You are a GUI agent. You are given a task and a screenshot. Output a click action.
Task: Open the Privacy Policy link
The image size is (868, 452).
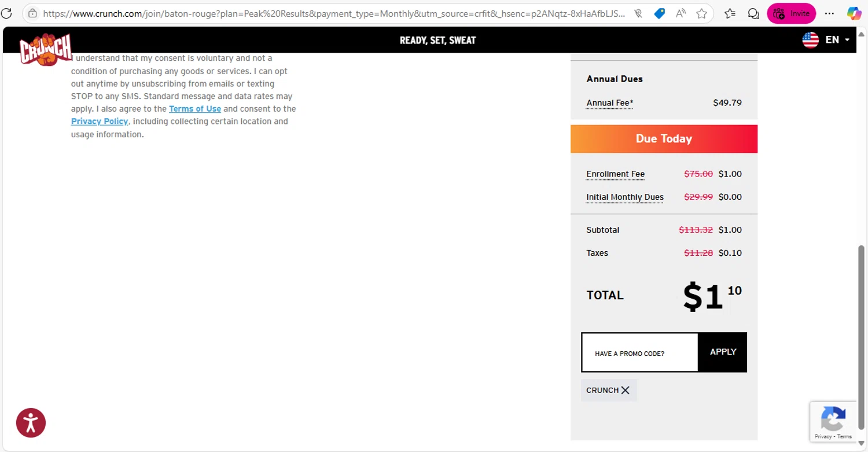click(x=100, y=122)
